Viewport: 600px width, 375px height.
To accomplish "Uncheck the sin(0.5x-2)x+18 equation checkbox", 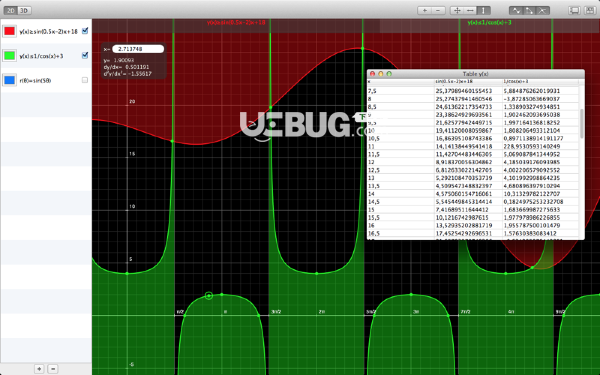I will coord(85,31).
